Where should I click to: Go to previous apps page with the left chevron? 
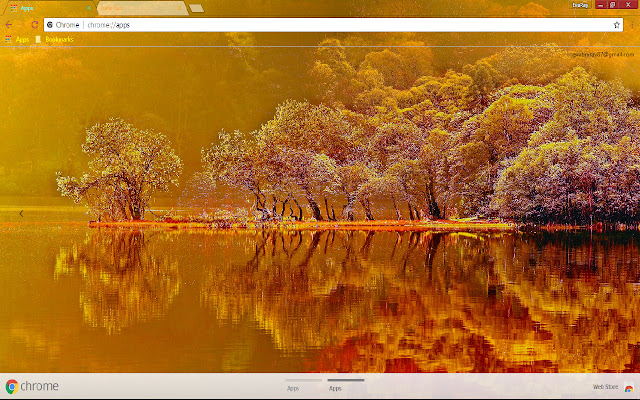pyautogui.click(x=21, y=213)
